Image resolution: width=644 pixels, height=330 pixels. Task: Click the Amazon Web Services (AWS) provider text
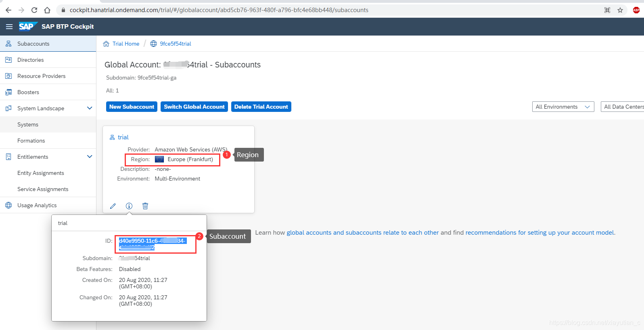pyautogui.click(x=191, y=149)
